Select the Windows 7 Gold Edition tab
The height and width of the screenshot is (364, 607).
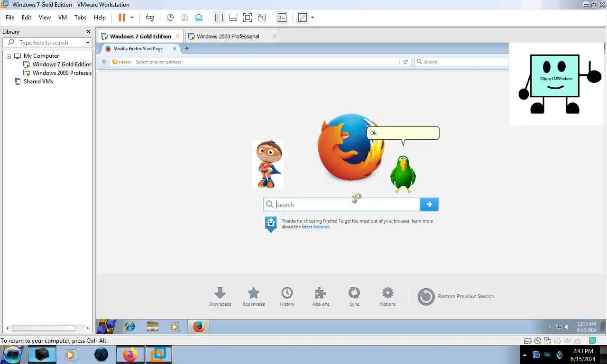pyautogui.click(x=140, y=36)
